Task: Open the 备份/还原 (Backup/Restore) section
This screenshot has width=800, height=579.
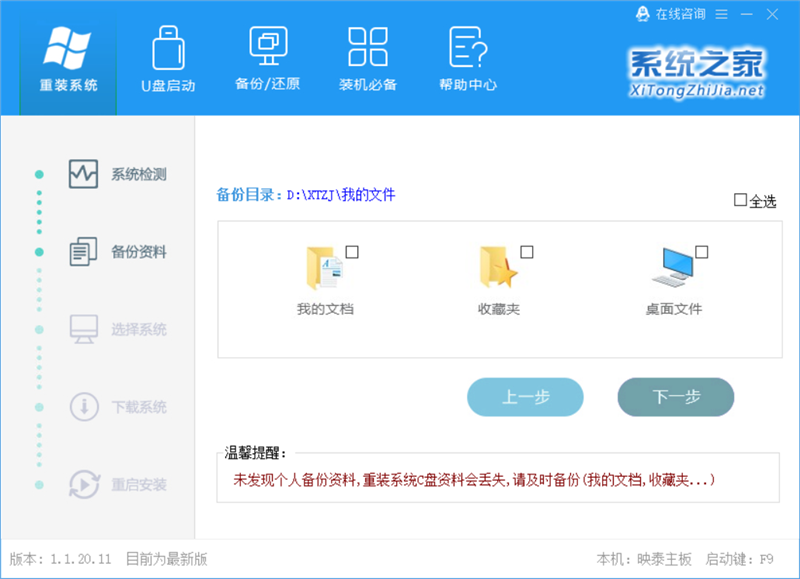Action: [x=267, y=60]
